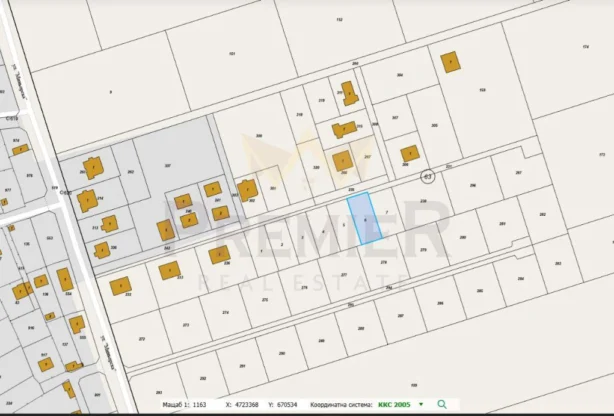Open the coordinate system dropdown arrow
The image size is (614, 416).
tap(420, 404)
